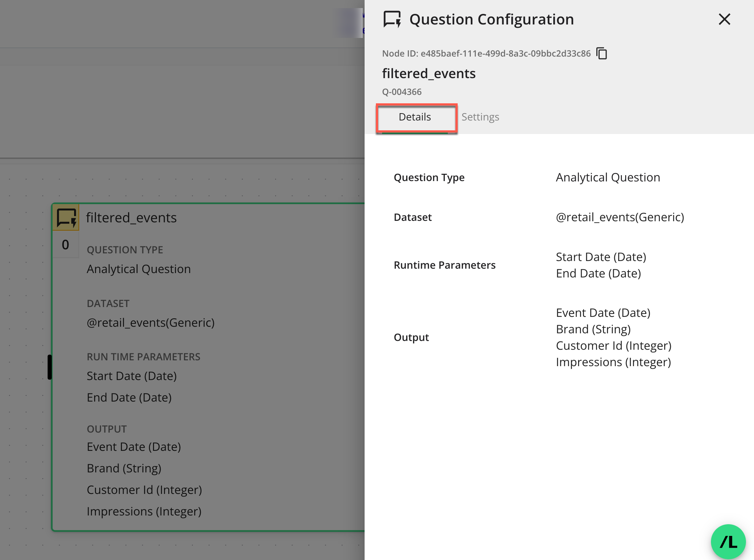Switch to the Settings tab
Viewport: 754px width, 560px height.
pyautogui.click(x=480, y=117)
